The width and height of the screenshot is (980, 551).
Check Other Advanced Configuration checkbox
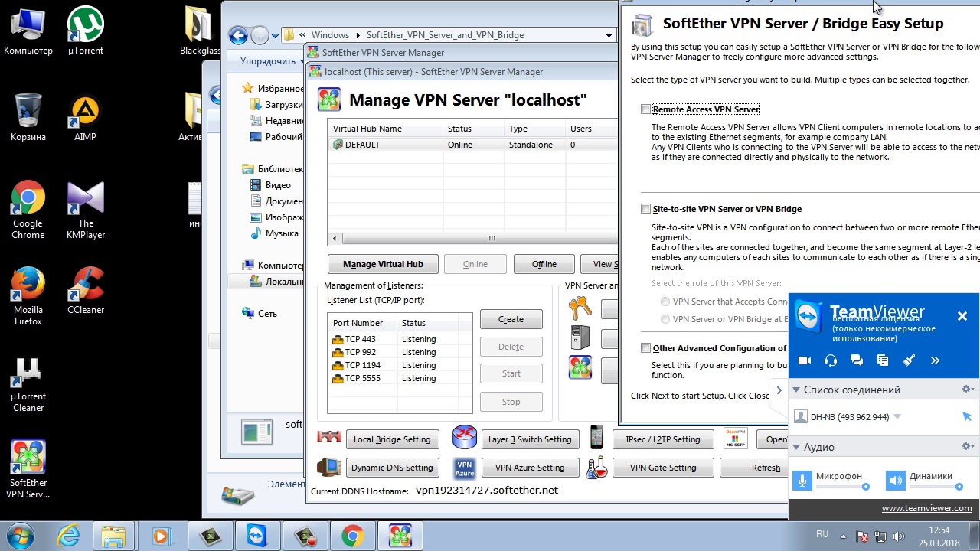pyautogui.click(x=645, y=348)
